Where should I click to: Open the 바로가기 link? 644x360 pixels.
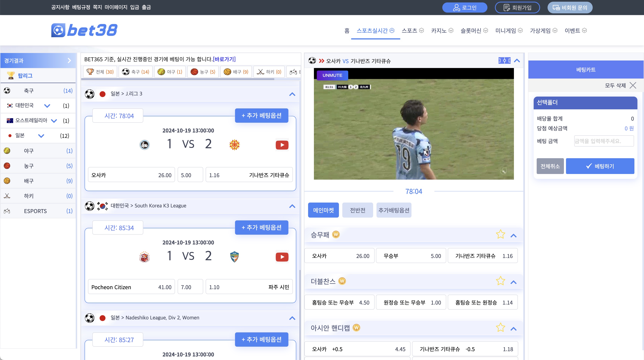click(x=224, y=59)
